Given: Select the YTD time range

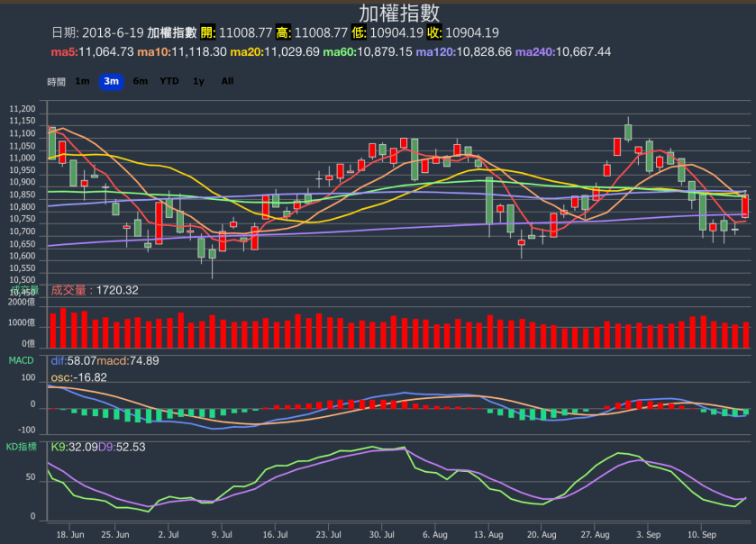Looking at the screenshot, I should click(169, 81).
